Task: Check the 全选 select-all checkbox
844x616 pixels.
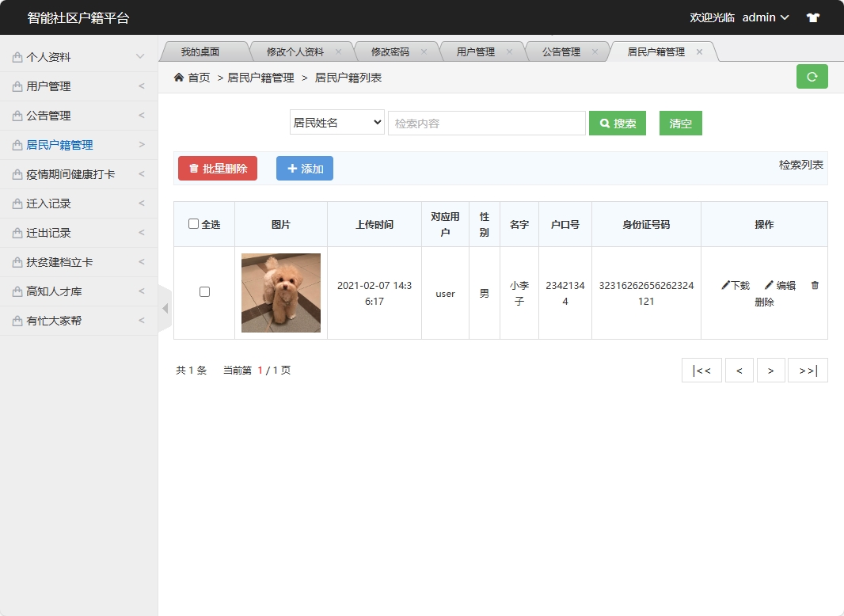Action: tap(193, 224)
